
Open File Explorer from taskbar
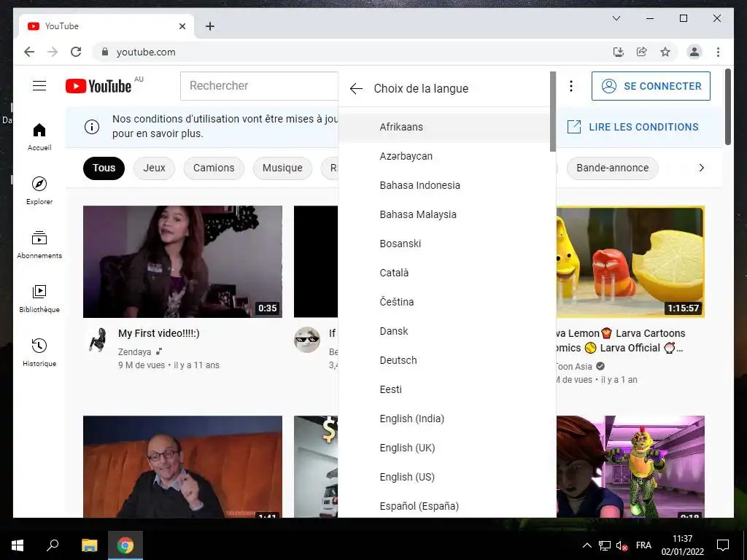(x=89, y=545)
